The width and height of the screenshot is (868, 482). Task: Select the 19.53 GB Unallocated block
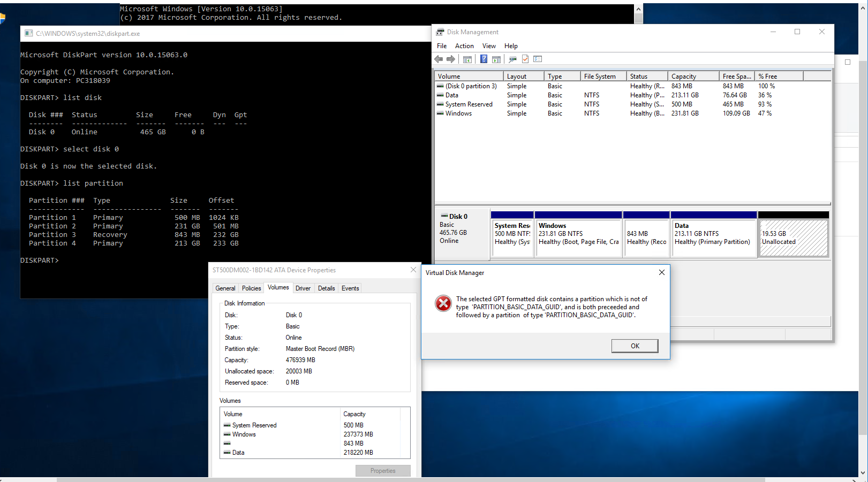(794, 234)
